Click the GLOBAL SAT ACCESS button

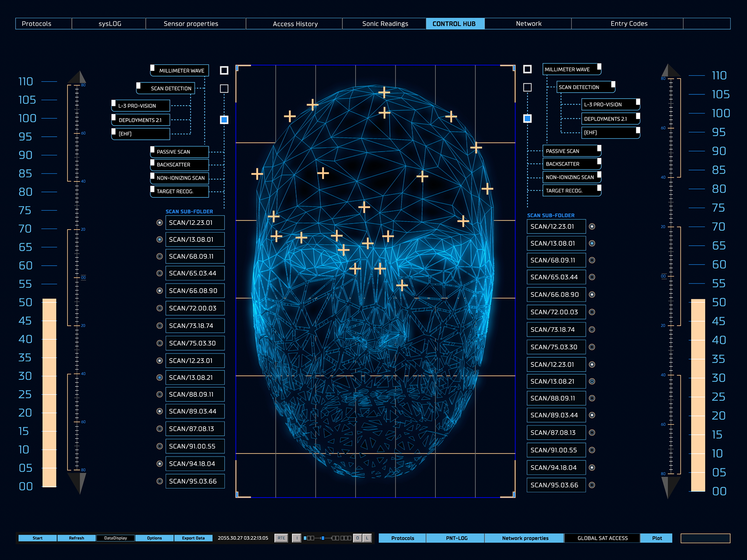tap(602, 538)
